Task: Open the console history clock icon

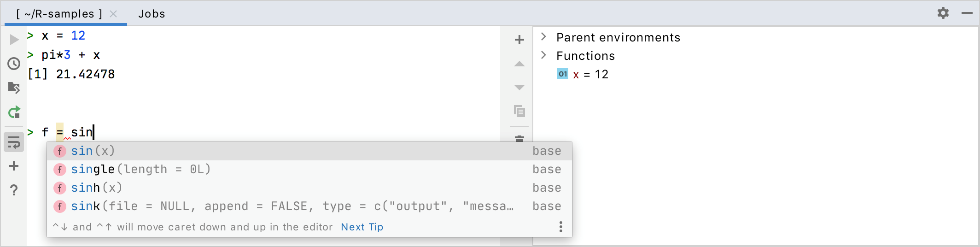Action: [x=14, y=64]
